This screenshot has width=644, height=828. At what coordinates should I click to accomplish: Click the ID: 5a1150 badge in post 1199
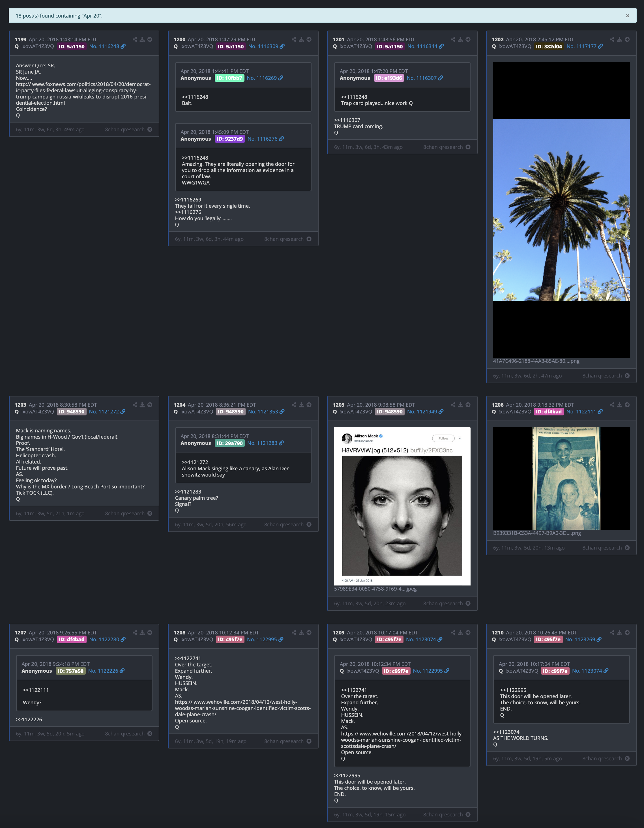tap(71, 47)
